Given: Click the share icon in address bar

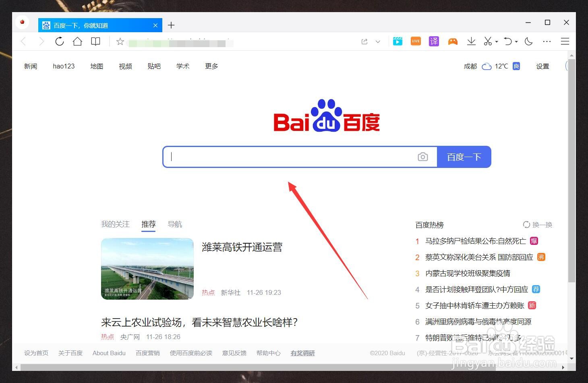Looking at the screenshot, I should point(364,41).
